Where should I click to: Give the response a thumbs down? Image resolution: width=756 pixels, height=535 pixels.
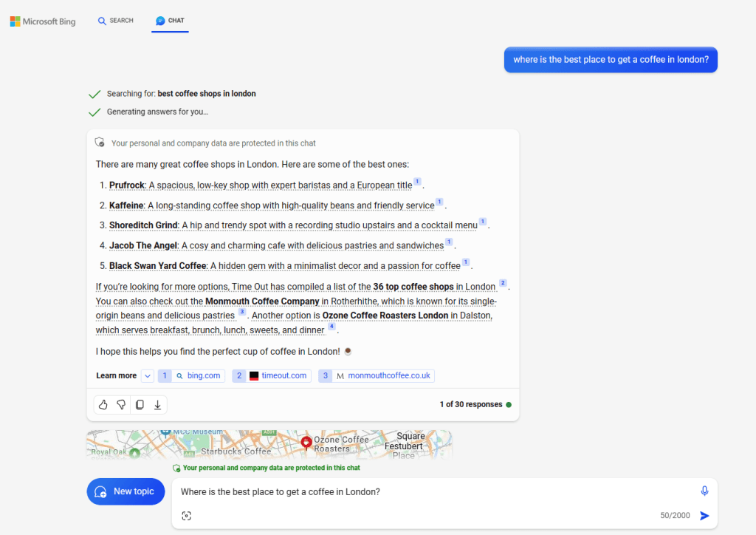[121, 404]
